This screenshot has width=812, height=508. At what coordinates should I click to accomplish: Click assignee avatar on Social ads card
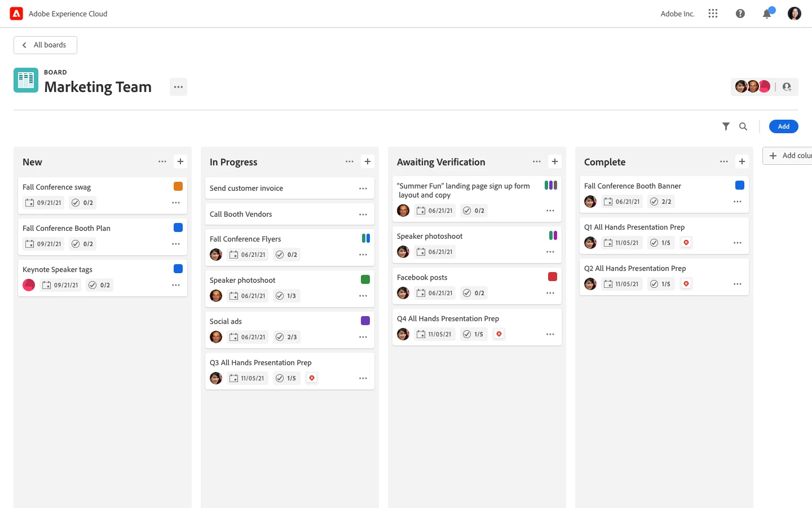click(x=216, y=337)
